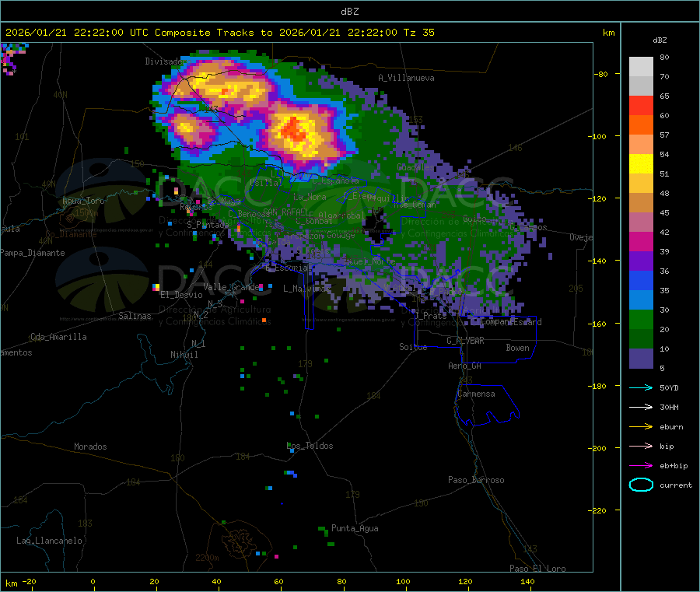Click the 'J_Prats' place label

coord(430,316)
